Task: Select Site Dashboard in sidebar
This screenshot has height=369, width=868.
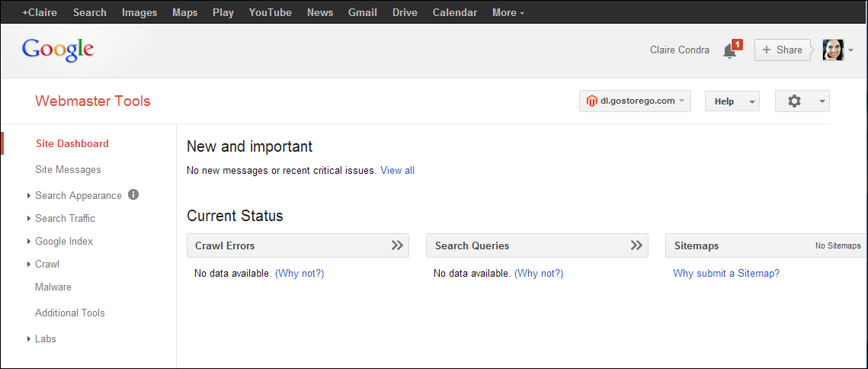Action: [72, 143]
